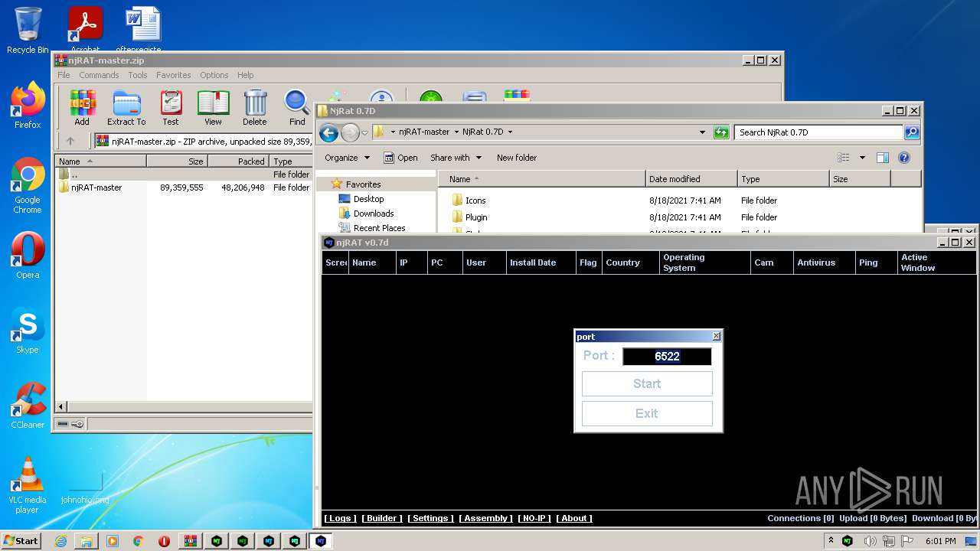Open recent pages dropdown beside forward button
The height and width of the screenshot is (551, 980).
click(x=365, y=132)
